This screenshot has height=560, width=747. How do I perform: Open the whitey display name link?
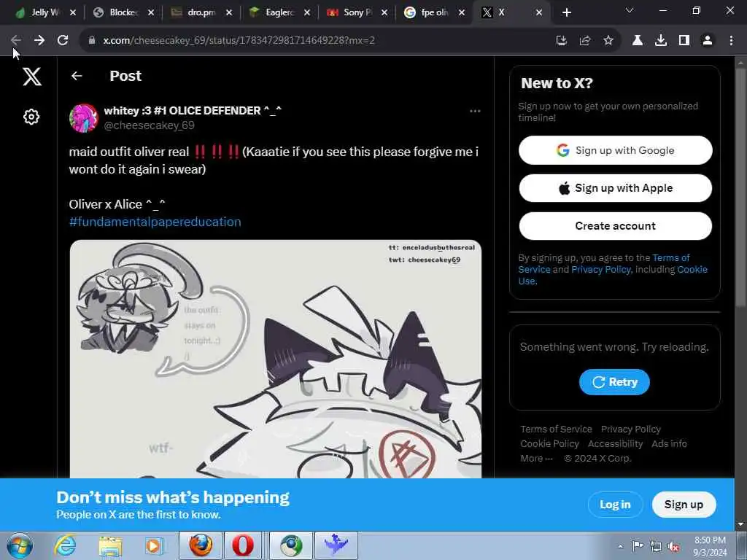pyautogui.click(x=193, y=111)
